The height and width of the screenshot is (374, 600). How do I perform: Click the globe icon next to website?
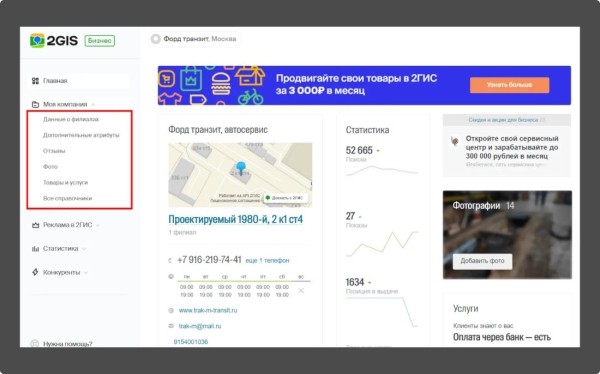(x=171, y=310)
